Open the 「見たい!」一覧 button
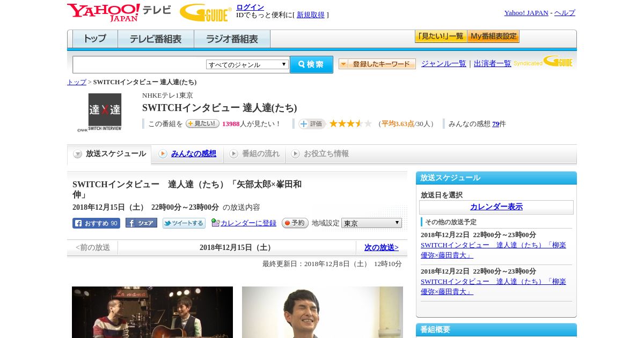This screenshot has width=644, height=338. pos(441,36)
